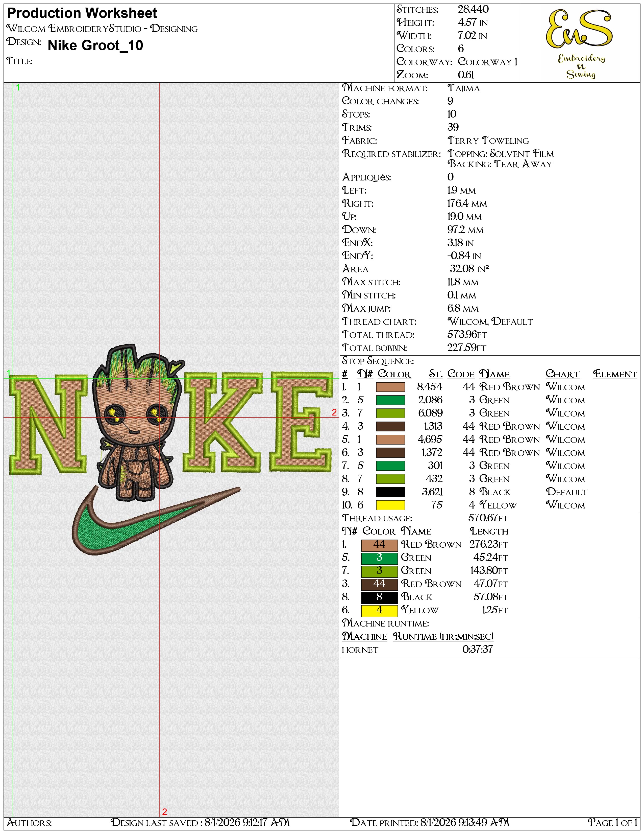
Task: Click the name "Yellow" in stop sequence row 10
Action: [498, 505]
